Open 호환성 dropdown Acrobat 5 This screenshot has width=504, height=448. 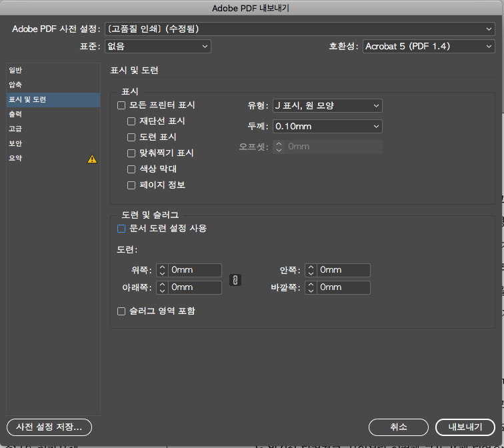(429, 46)
